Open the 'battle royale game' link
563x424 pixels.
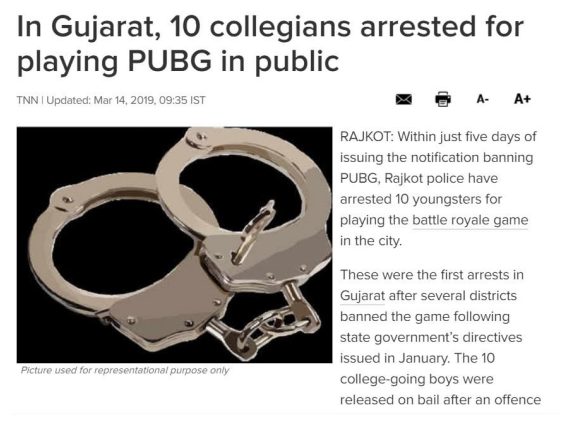[470, 220]
